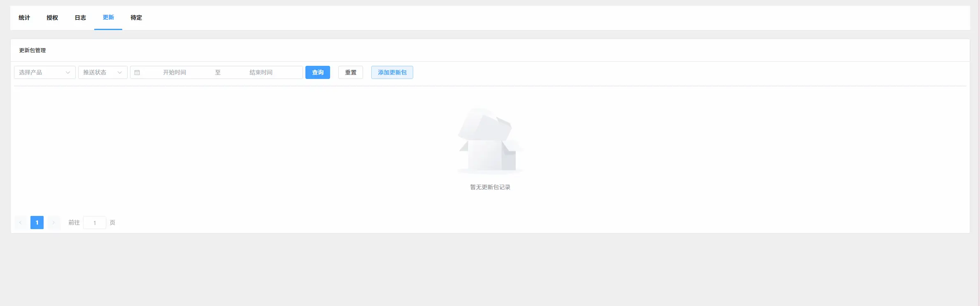Open the 统计 tab
The image size is (980, 306).
coord(24,18)
